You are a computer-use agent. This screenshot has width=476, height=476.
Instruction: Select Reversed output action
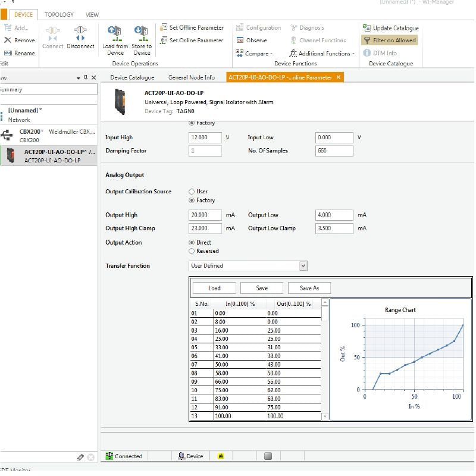coord(192,251)
